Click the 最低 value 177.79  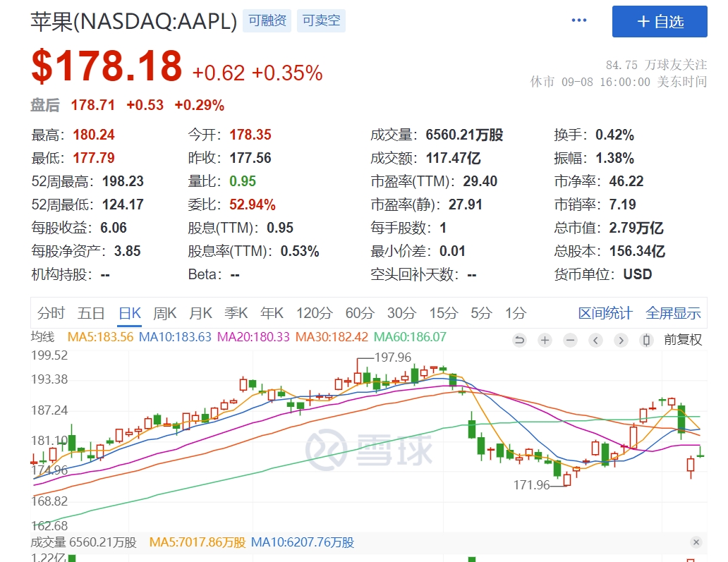click(x=94, y=158)
